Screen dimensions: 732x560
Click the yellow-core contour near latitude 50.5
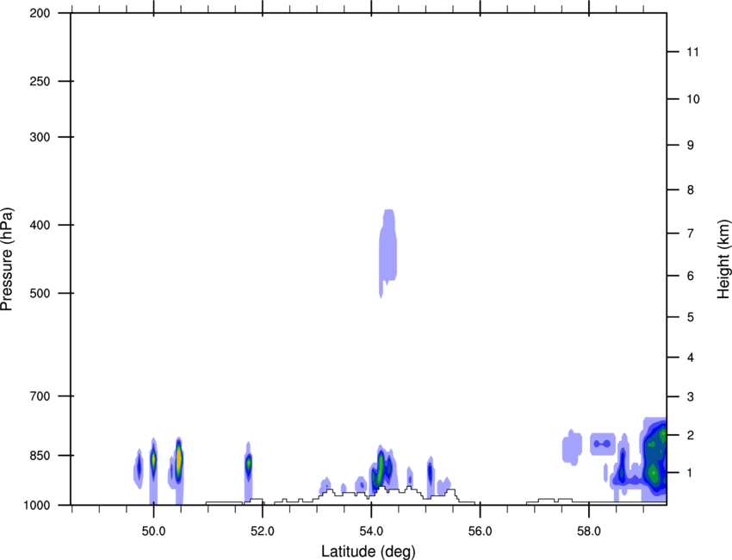tap(178, 460)
